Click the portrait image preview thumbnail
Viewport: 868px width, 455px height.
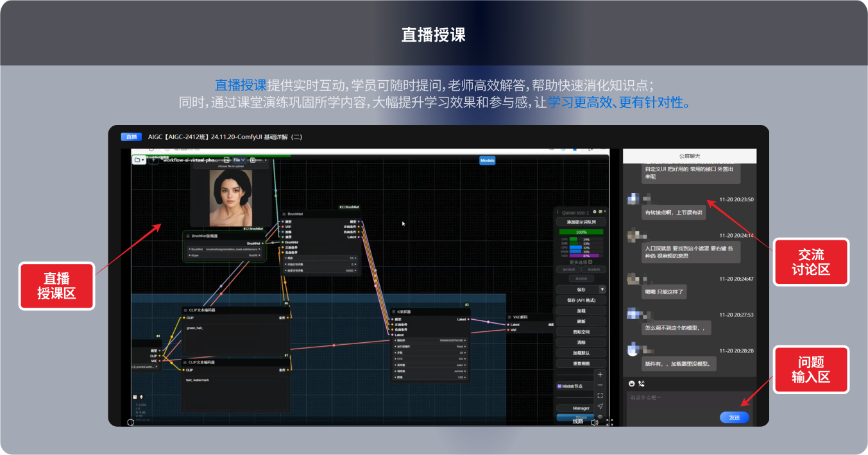[x=231, y=198]
